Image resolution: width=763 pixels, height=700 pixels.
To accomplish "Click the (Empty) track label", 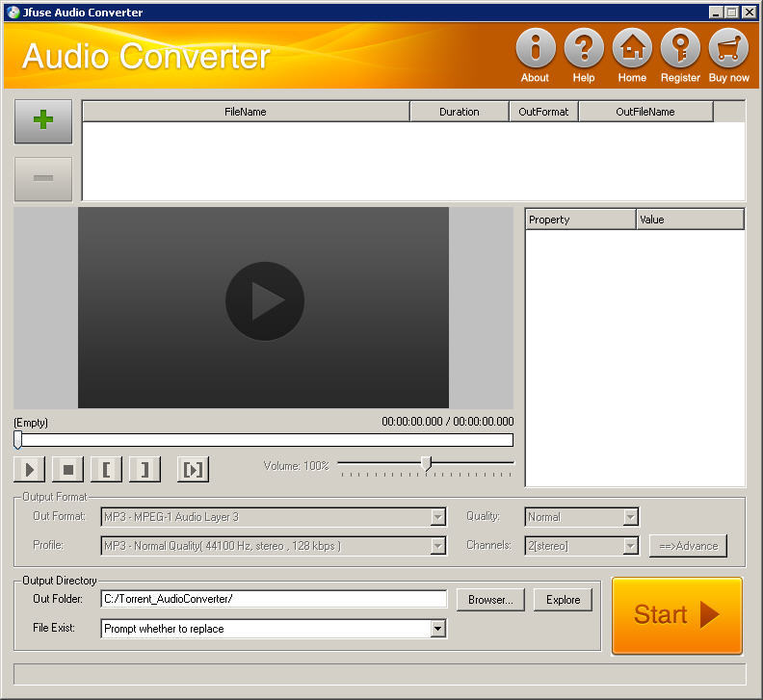I will pos(31,423).
